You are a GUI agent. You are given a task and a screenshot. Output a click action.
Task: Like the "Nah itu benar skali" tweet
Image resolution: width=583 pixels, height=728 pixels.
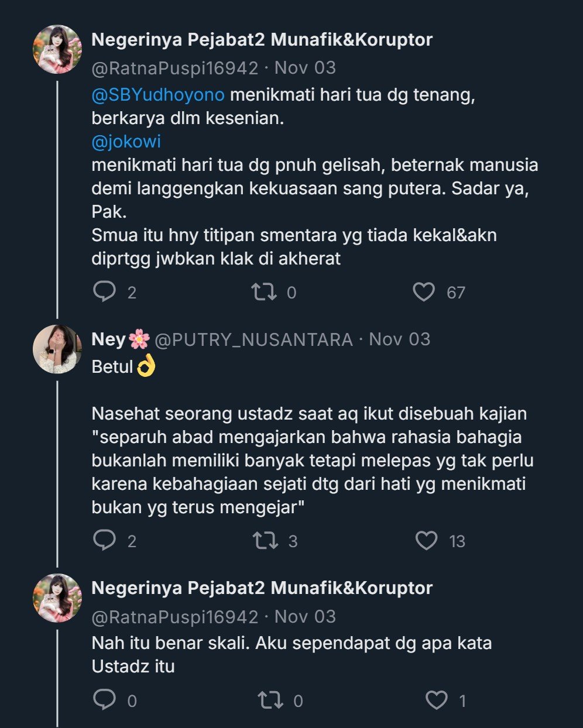437,700
